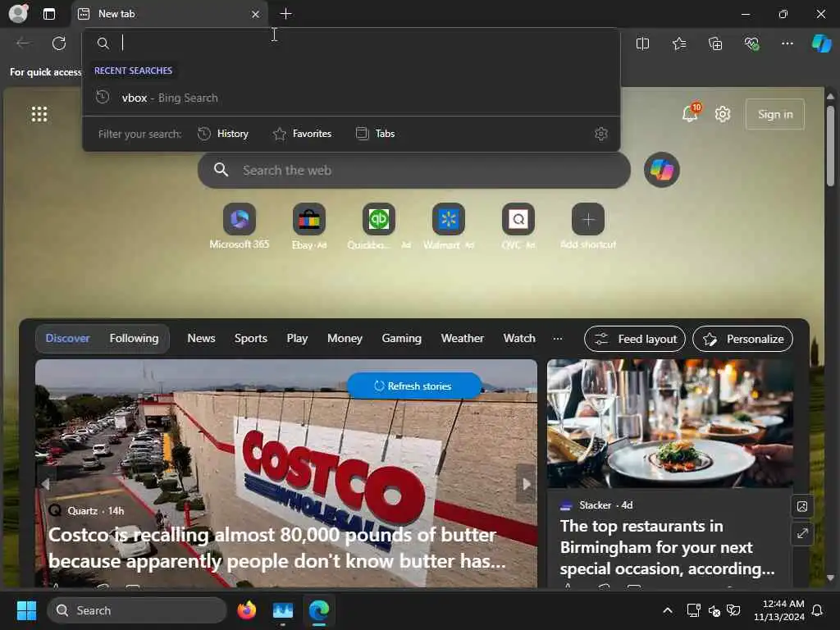840x630 pixels.
Task: Open split screen view icon
Action: [642, 43]
